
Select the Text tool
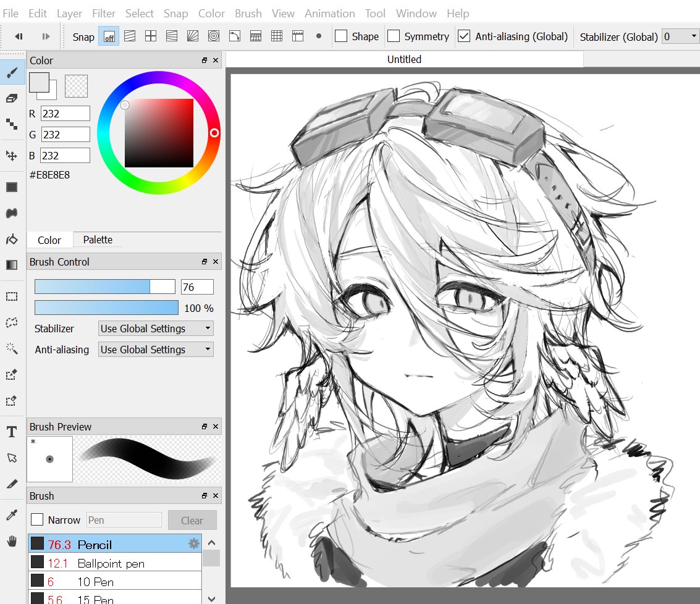(12, 432)
